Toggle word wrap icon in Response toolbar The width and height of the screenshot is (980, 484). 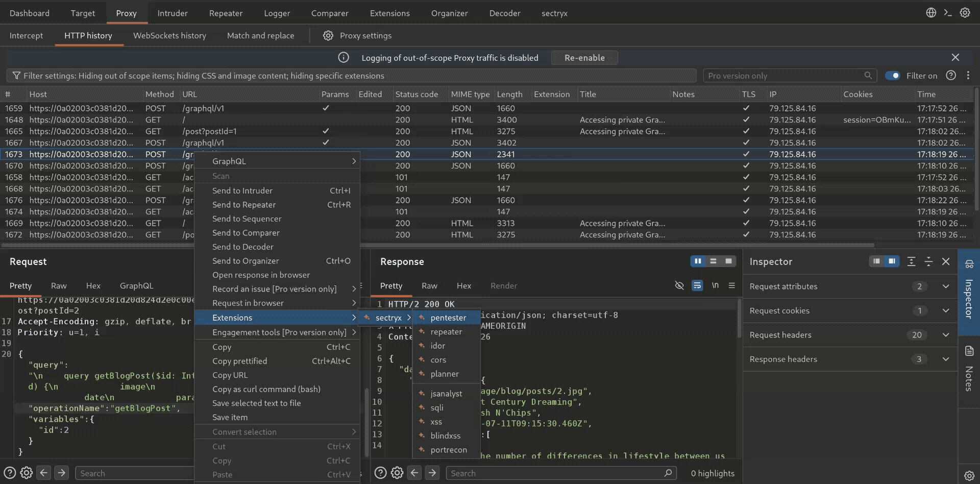coord(697,285)
